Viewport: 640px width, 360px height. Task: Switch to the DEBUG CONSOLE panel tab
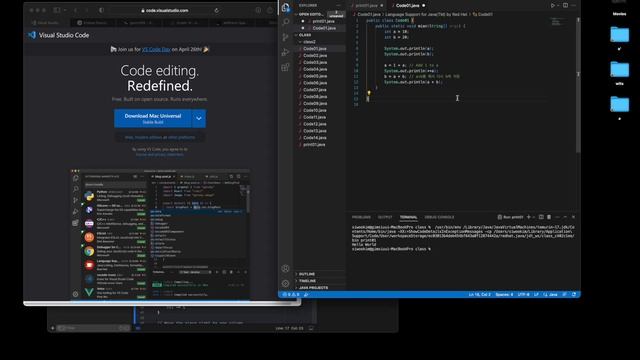coord(439,217)
